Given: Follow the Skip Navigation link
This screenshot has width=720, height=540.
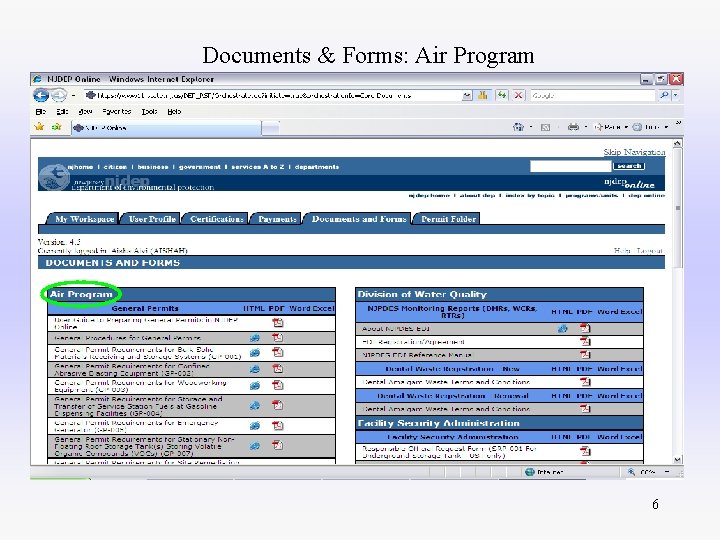Looking at the screenshot, I should point(634,152).
